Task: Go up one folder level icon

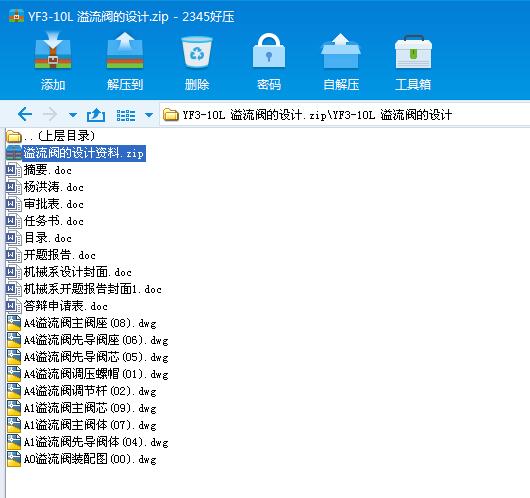Action: coord(96,115)
